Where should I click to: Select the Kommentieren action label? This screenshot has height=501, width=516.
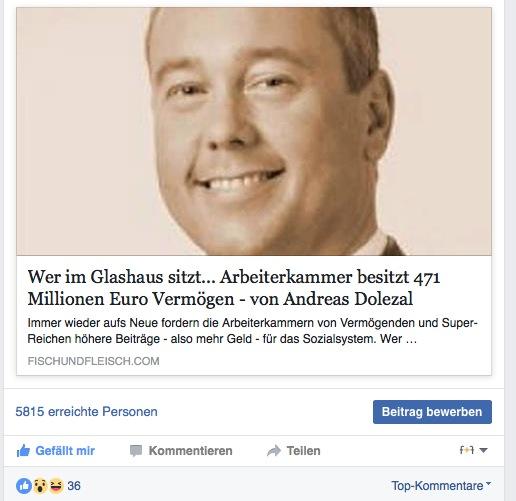pos(190,451)
